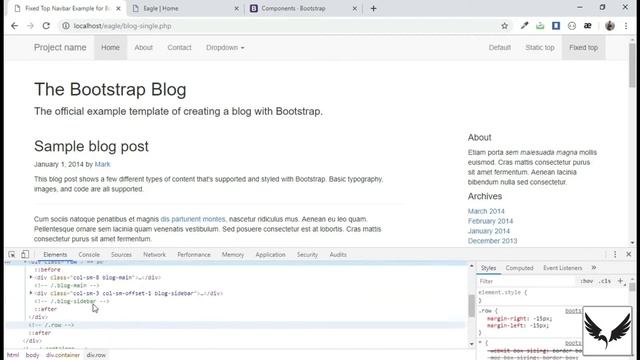The width and height of the screenshot is (640, 360).
Task: Click the site info icon in address bar
Action: (66, 26)
